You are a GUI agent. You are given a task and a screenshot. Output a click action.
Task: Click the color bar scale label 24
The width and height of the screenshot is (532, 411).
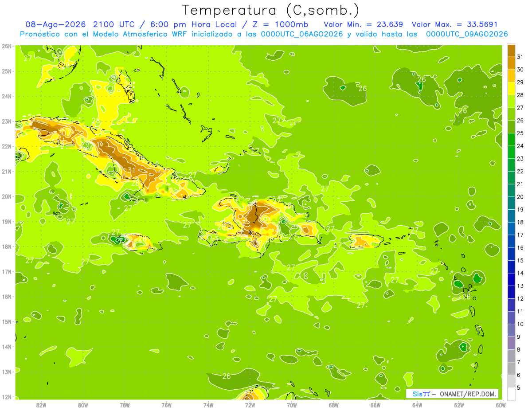coord(520,146)
